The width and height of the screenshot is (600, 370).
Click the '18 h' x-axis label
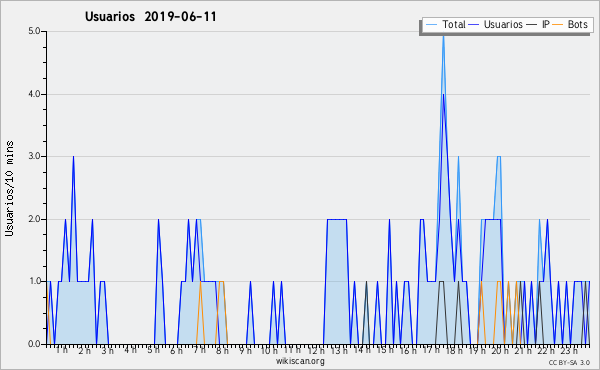[454, 350]
